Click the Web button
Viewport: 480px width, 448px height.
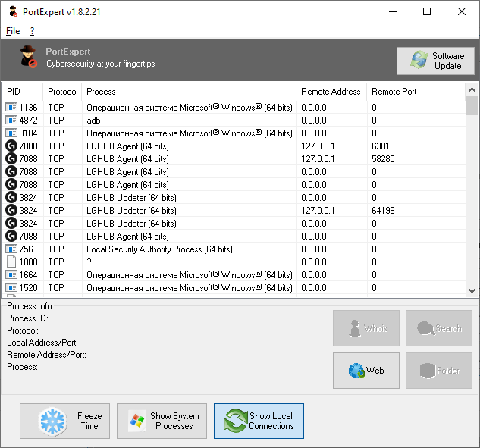[x=366, y=371]
